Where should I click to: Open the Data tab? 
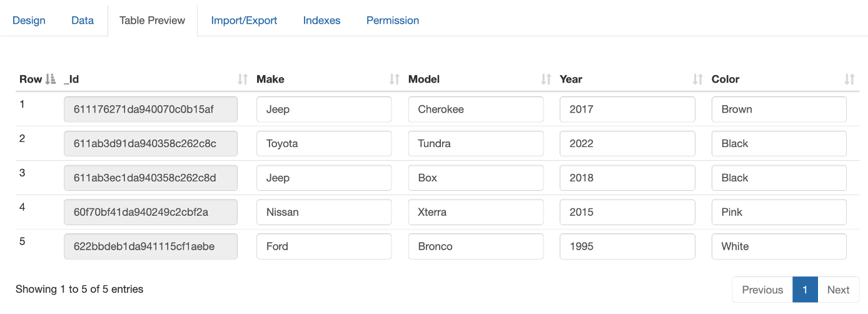point(83,21)
